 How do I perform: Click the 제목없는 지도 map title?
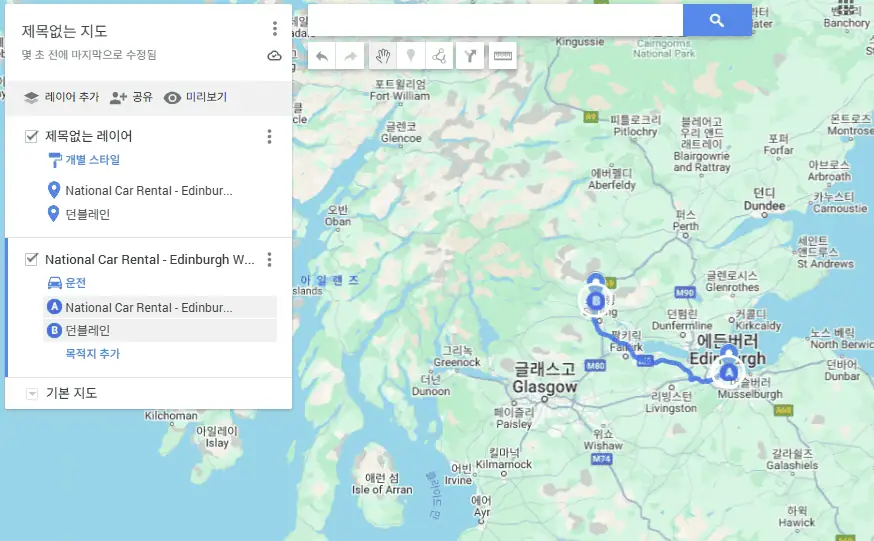tap(65, 31)
